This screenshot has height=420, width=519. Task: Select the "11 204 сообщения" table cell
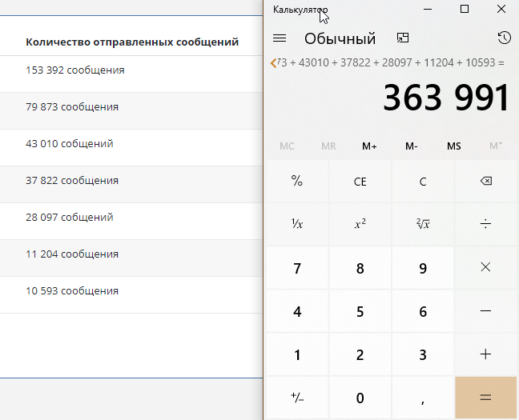click(x=131, y=258)
